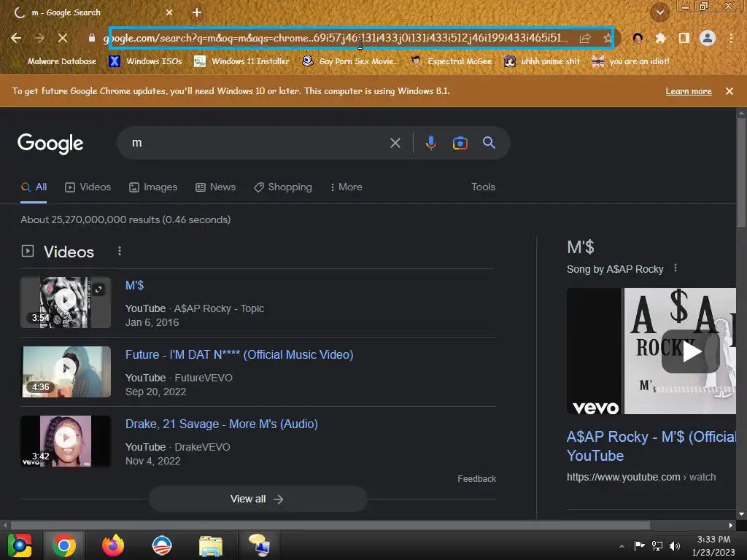Open the volume speaker tray icon
Image resolution: width=747 pixels, height=560 pixels.
point(675,546)
